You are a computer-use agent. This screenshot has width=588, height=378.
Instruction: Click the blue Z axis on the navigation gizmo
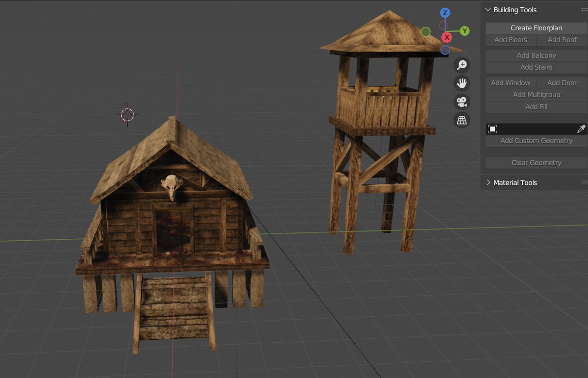pos(445,13)
